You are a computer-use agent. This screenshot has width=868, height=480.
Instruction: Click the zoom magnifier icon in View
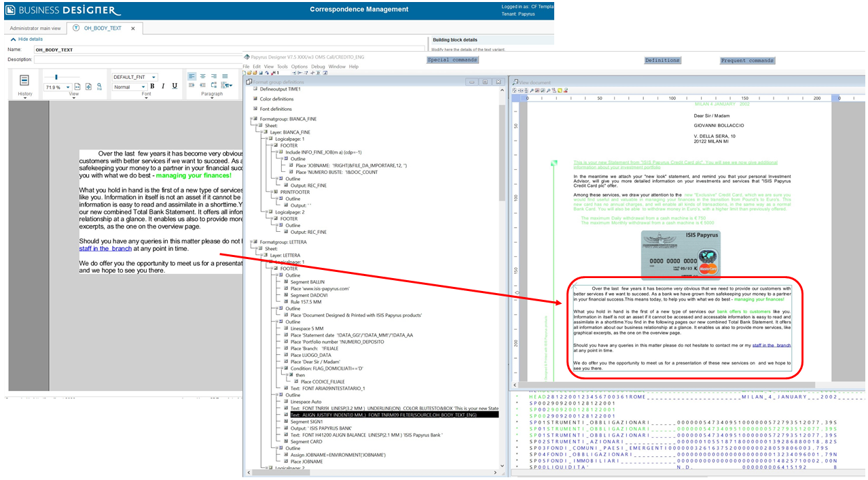pos(99,87)
